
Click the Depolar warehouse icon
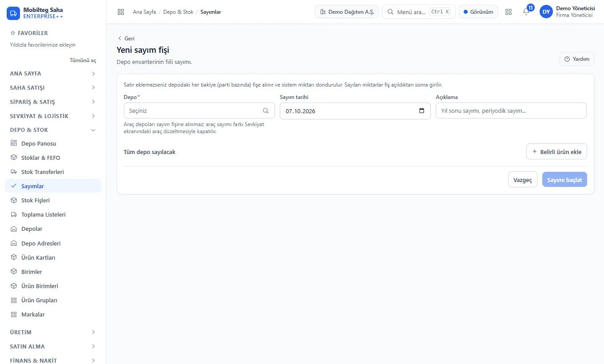coord(14,229)
